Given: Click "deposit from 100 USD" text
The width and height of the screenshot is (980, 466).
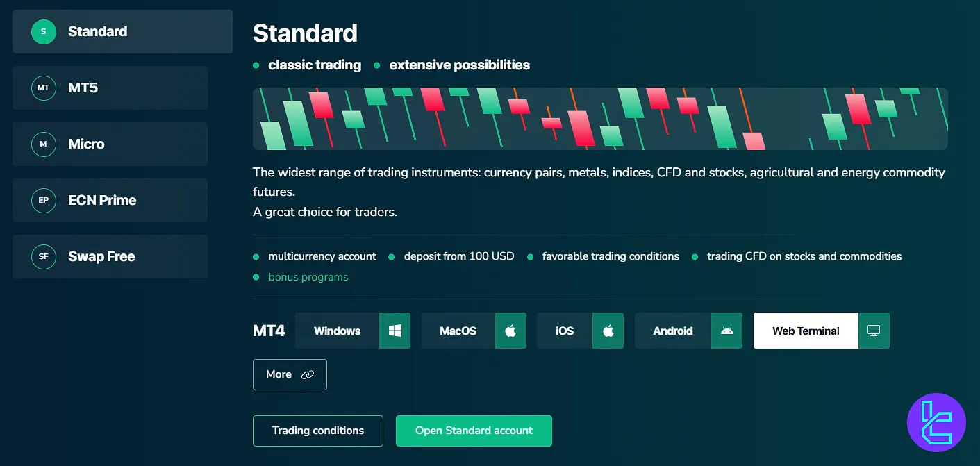Looking at the screenshot, I should click(x=459, y=256).
